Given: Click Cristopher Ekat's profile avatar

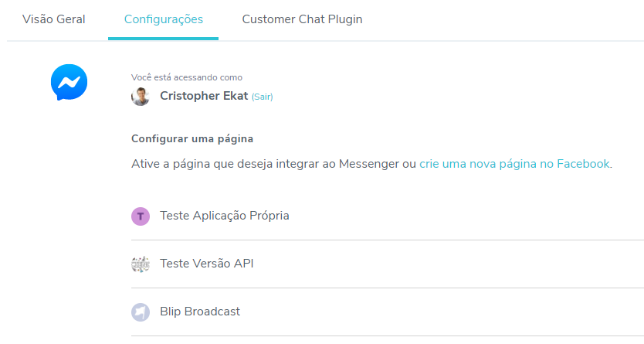Looking at the screenshot, I should (141, 97).
